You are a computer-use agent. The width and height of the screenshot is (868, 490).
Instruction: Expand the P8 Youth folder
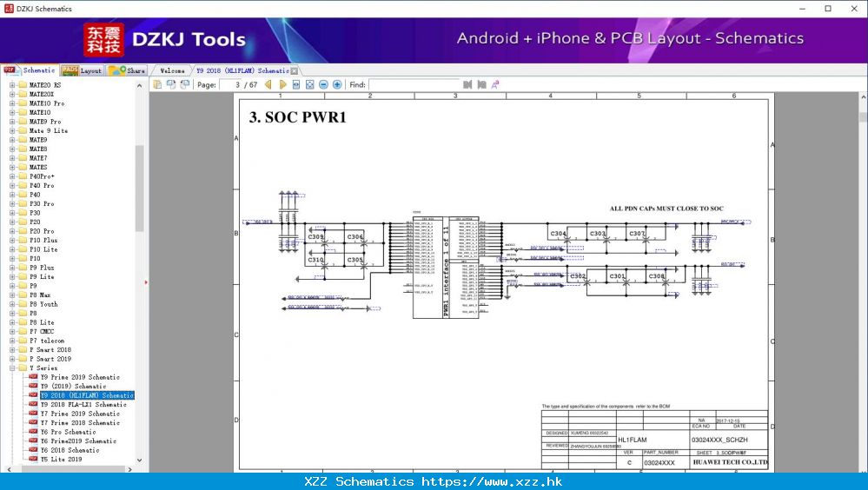click(12, 304)
